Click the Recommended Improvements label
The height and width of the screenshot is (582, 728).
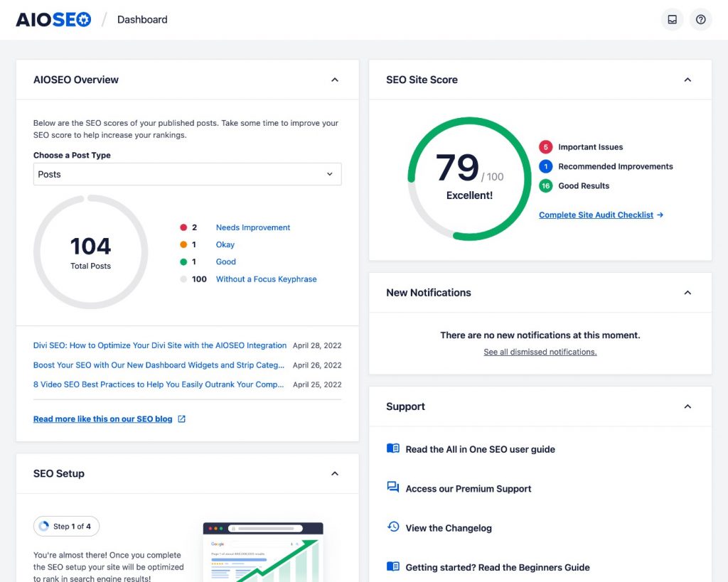(x=616, y=166)
